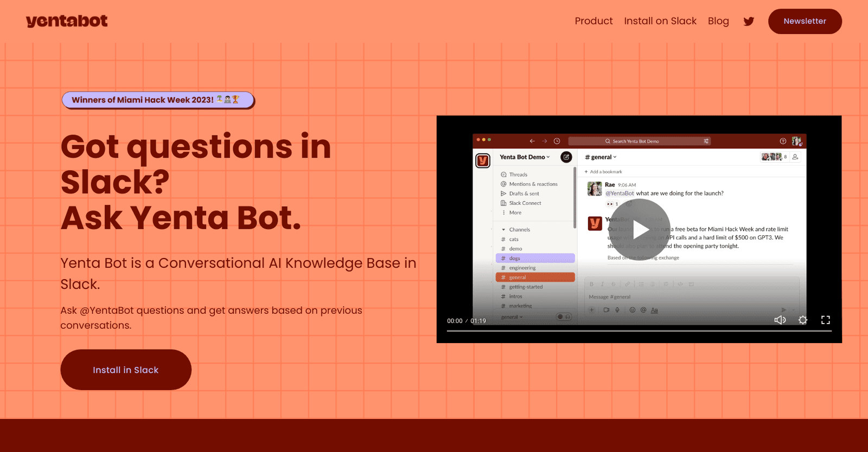This screenshot has height=452, width=868.
Task: Click the Install in Slack button
Action: [x=126, y=370]
